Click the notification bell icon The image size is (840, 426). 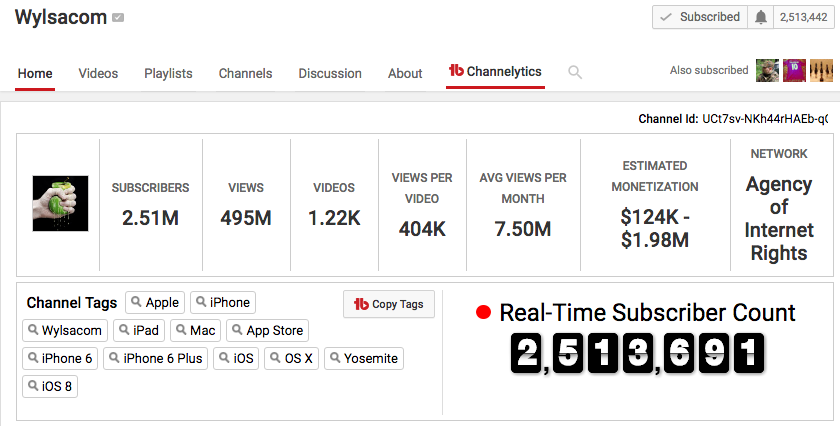coord(760,17)
